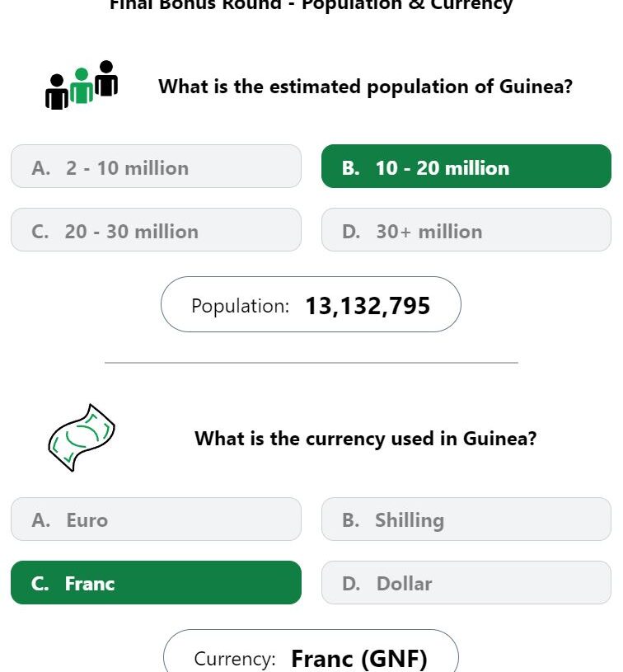623x672 pixels.
Task: Select the highlighted Franc answer
Action: tap(156, 582)
